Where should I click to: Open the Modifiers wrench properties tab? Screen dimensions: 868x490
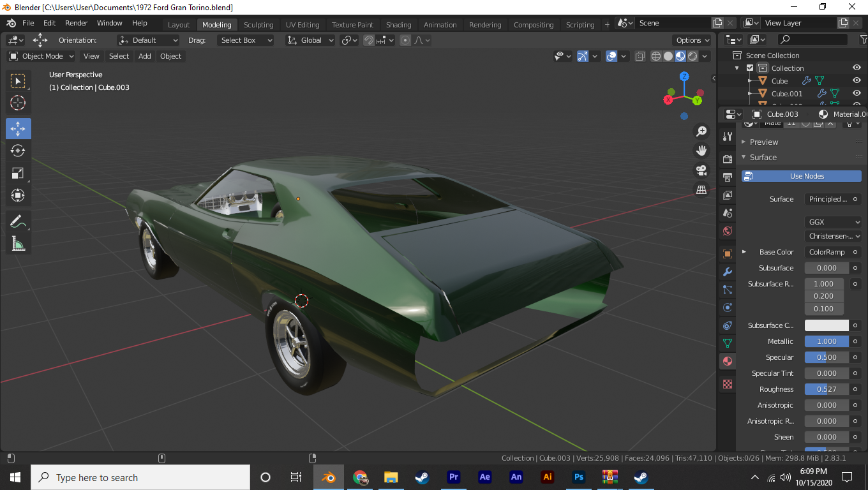tap(727, 272)
